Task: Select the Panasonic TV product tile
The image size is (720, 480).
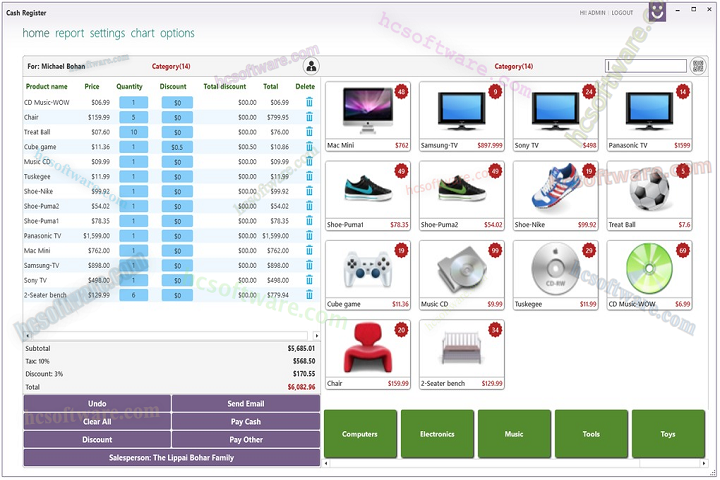Action: point(649,117)
